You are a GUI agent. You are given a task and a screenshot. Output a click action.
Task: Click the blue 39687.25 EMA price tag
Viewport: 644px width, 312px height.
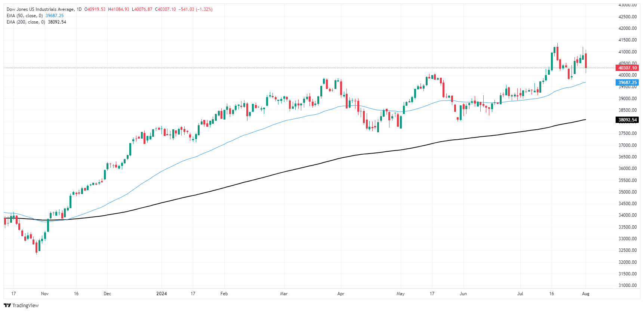628,83
